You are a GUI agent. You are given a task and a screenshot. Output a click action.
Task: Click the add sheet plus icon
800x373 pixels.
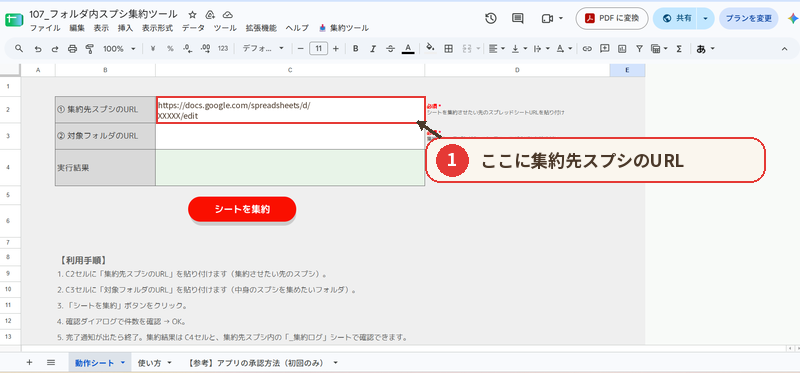coord(29,363)
